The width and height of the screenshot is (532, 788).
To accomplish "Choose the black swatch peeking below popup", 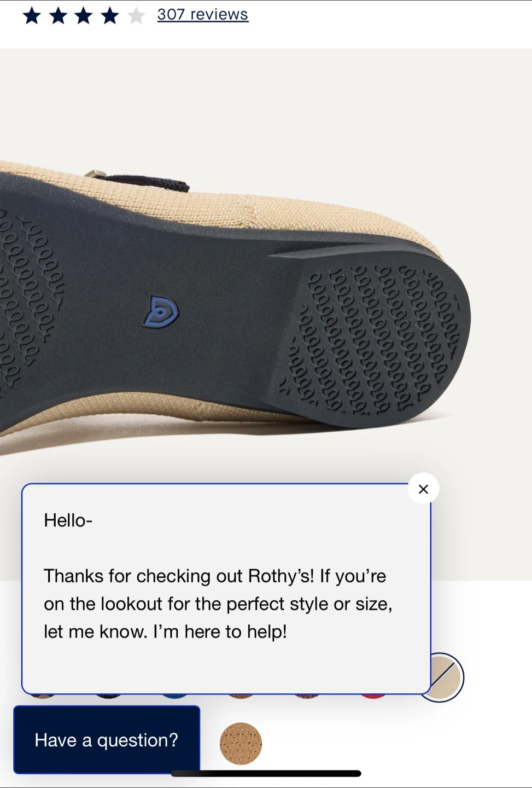I will click(108, 696).
